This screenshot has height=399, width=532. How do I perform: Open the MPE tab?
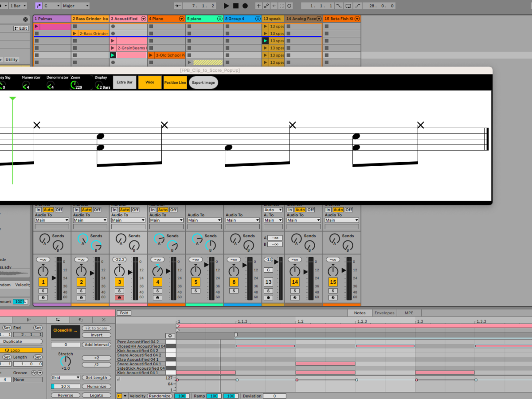tap(408, 313)
